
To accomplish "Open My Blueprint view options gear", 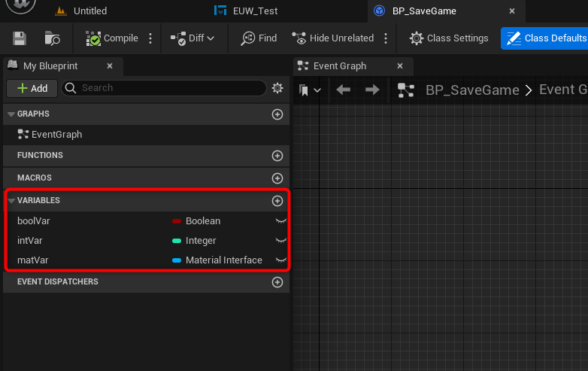I will (277, 88).
